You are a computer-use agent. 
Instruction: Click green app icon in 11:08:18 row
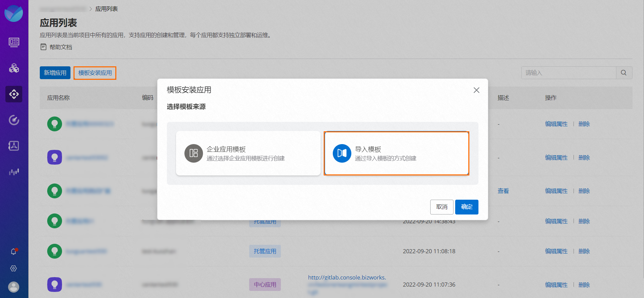point(55,251)
